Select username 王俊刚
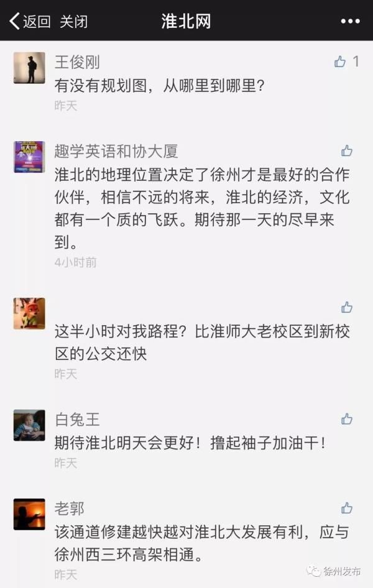373x588 pixels. tap(77, 62)
